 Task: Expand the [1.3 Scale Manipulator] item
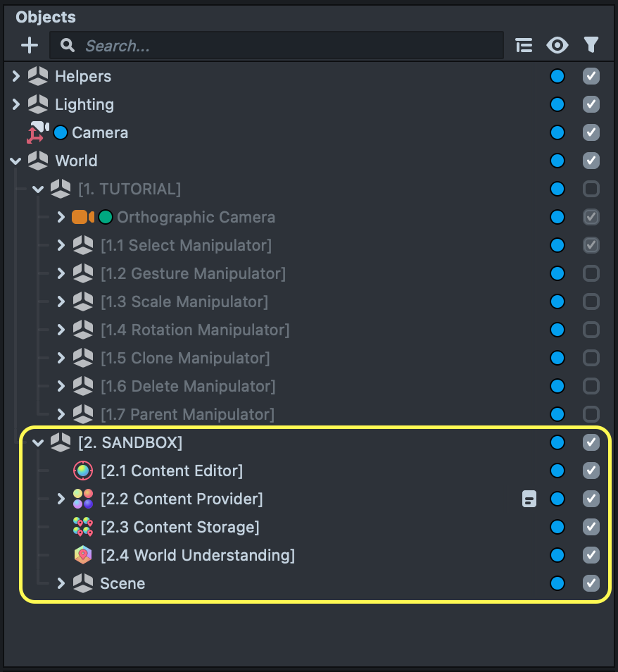click(61, 301)
